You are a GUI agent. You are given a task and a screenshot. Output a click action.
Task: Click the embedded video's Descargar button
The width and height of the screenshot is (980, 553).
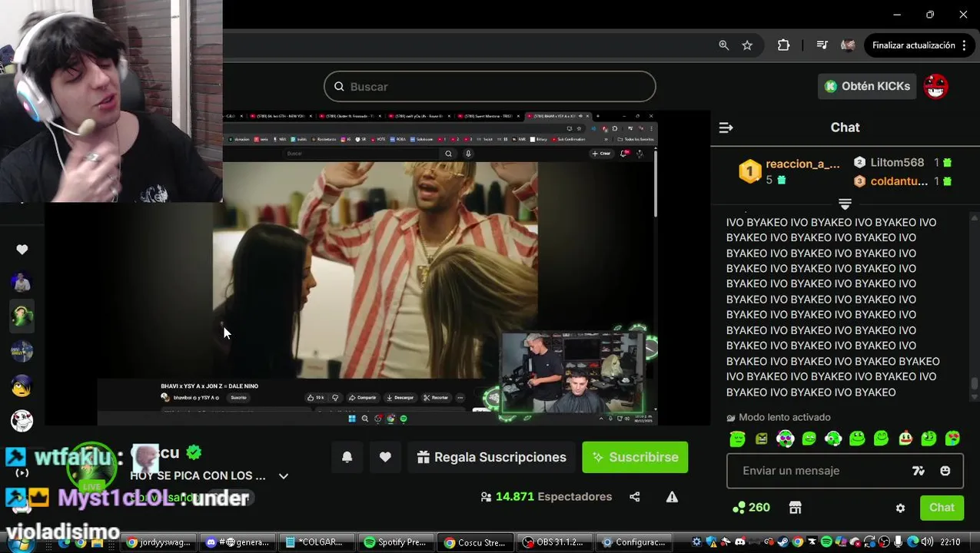(400, 398)
